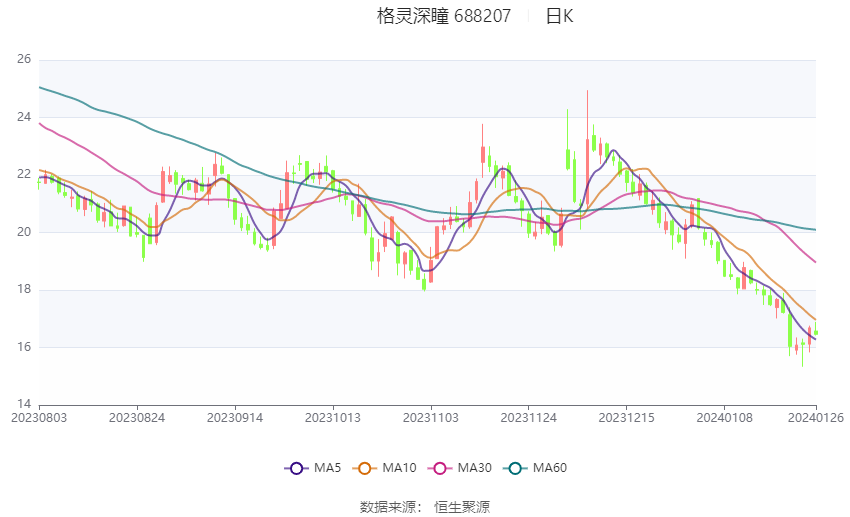The width and height of the screenshot is (850, 517).
Task: Click x-axis date label 20231103
Action: 430,418
